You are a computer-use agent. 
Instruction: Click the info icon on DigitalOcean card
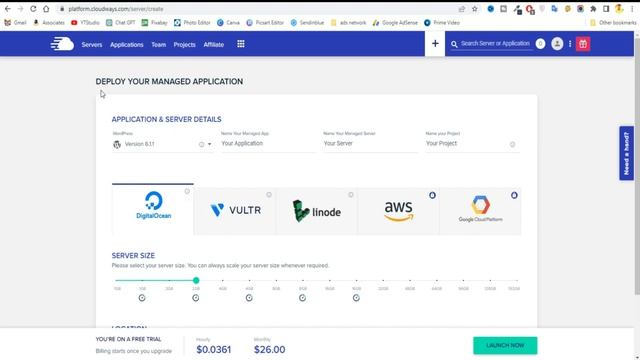tap(187, 191)
